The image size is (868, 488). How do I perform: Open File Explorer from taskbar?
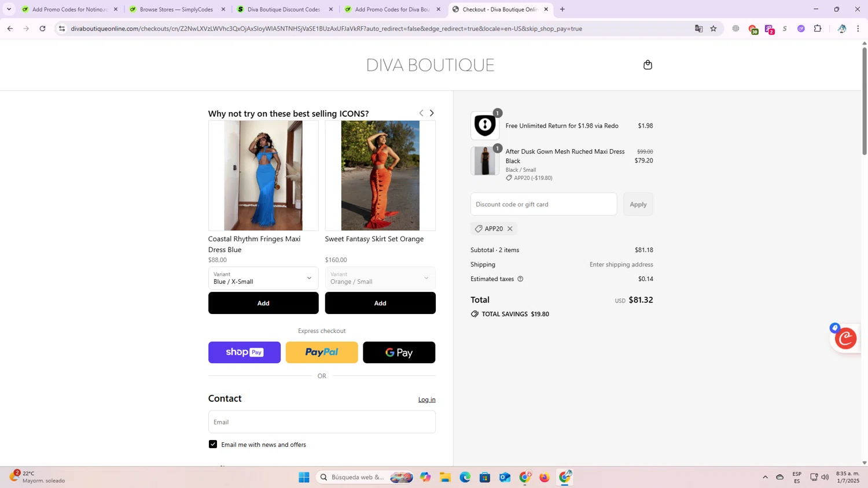coord(445,477)
